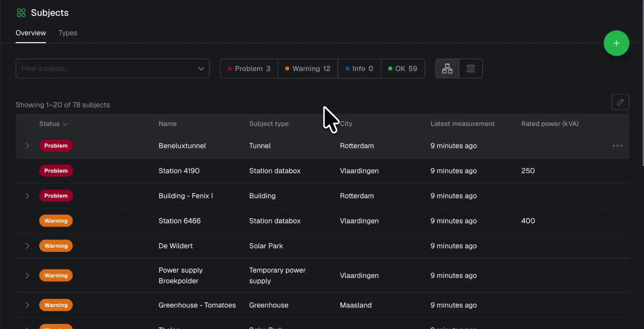Expand the De Wildert row
644x329 pixels.
click(27, 246)
